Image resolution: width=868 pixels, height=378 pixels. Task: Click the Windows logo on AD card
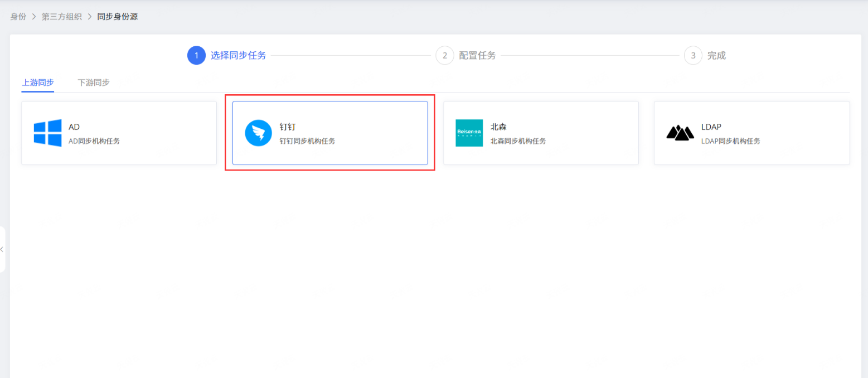47,133
